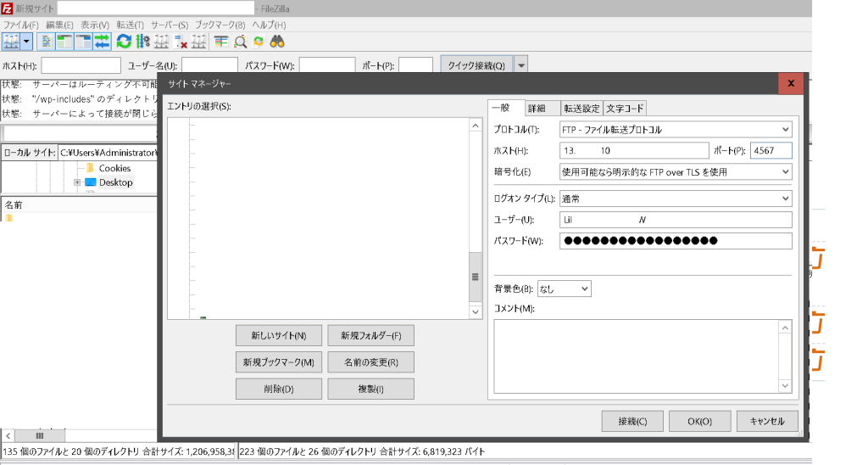Image resolution: width=868 pixels, height=465 pixels.
Task: Click the Site Manager ホスト(H) field
Action: [x=634, y=151]
